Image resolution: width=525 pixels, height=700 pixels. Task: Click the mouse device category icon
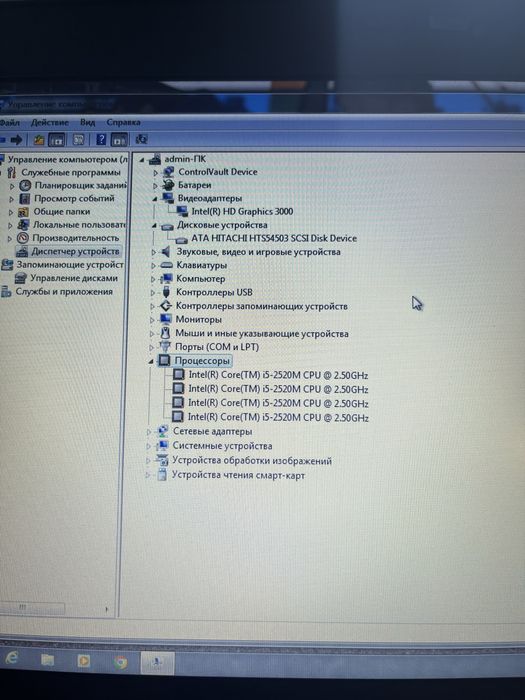[x=165, y=333]
